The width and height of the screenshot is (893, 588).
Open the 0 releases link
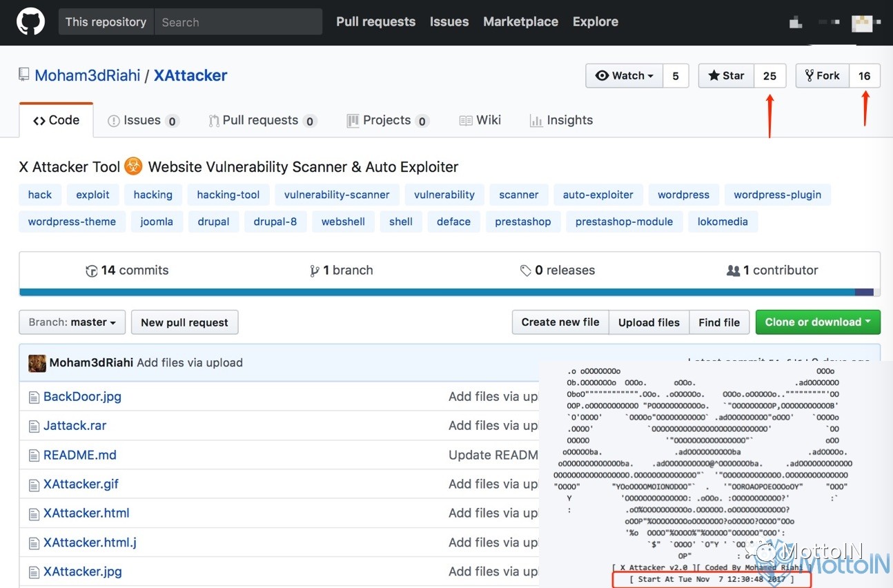[558, 271]
